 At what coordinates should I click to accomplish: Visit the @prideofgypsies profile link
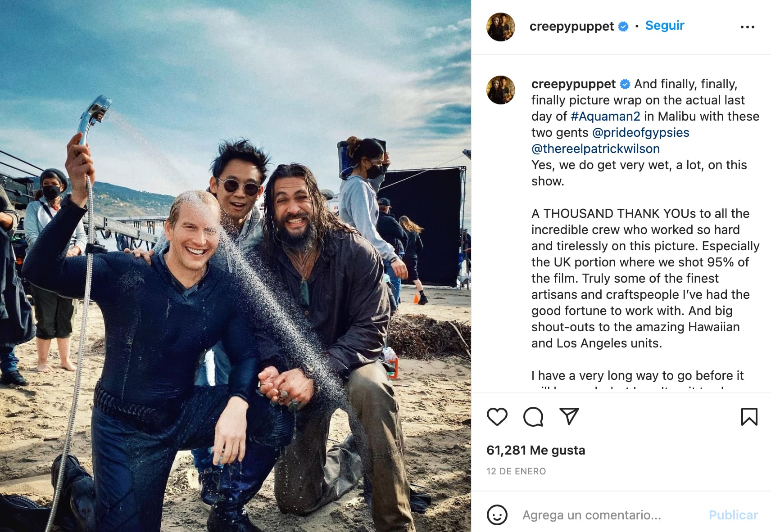(641, 132)
